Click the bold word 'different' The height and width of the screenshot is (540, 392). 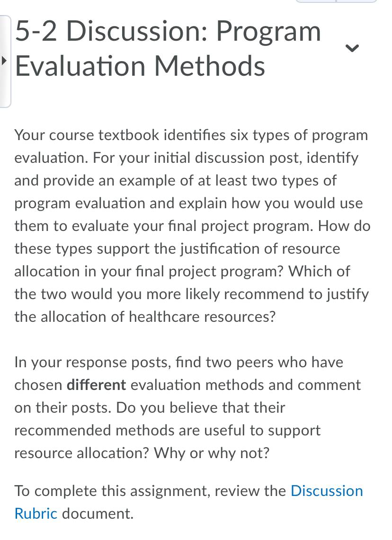tap(96, 385)
